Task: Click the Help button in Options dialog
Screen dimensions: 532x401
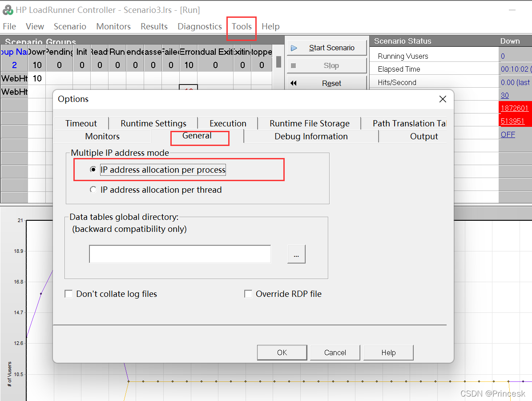Action: (x=388, y=352)
